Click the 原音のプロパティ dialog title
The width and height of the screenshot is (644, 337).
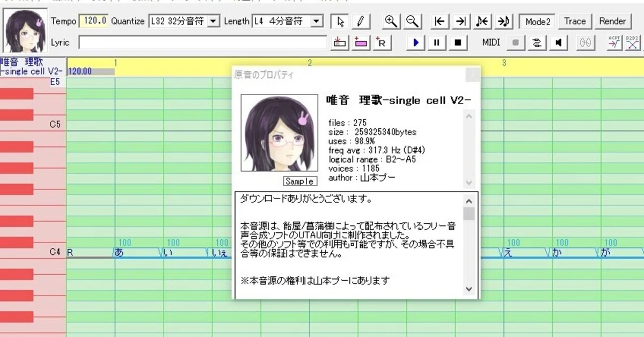(264, 75)
